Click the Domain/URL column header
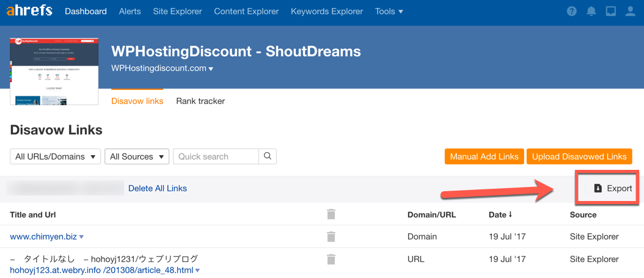This screenshot has width=644, height=278. [431, 214]
